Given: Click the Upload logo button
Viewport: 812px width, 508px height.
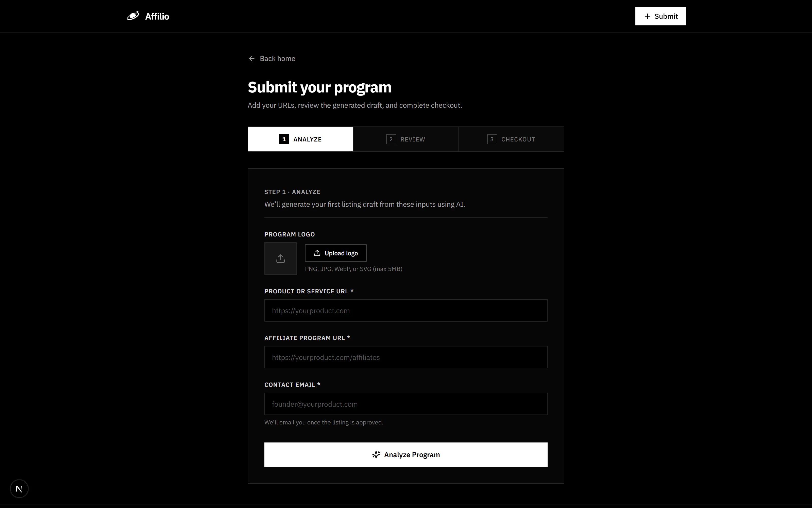Looking at the screenshot, I should tap(335, 253).
